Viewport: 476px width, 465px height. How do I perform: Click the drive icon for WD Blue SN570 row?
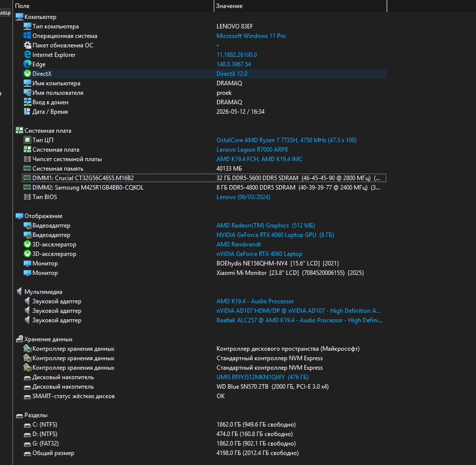coord(27,387)
